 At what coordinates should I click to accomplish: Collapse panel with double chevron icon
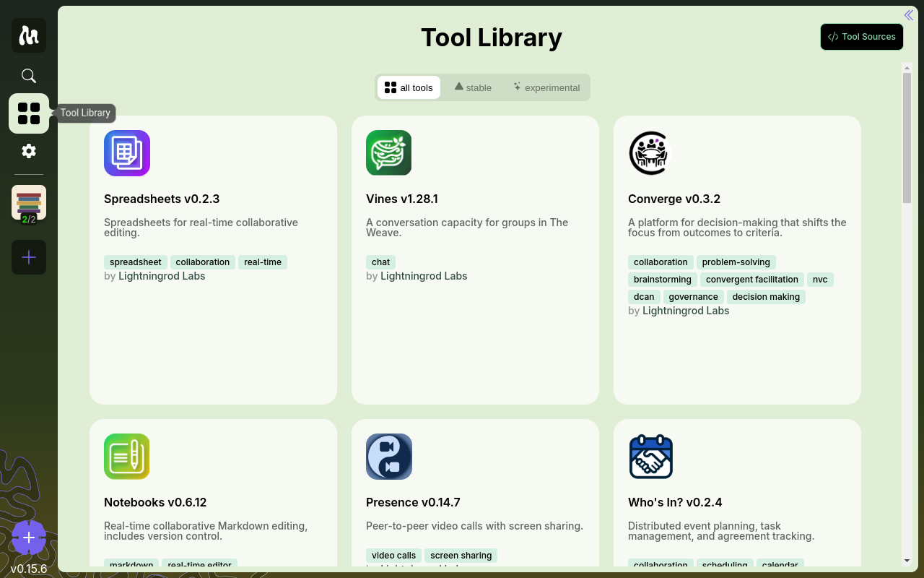[x=909, y=15]
